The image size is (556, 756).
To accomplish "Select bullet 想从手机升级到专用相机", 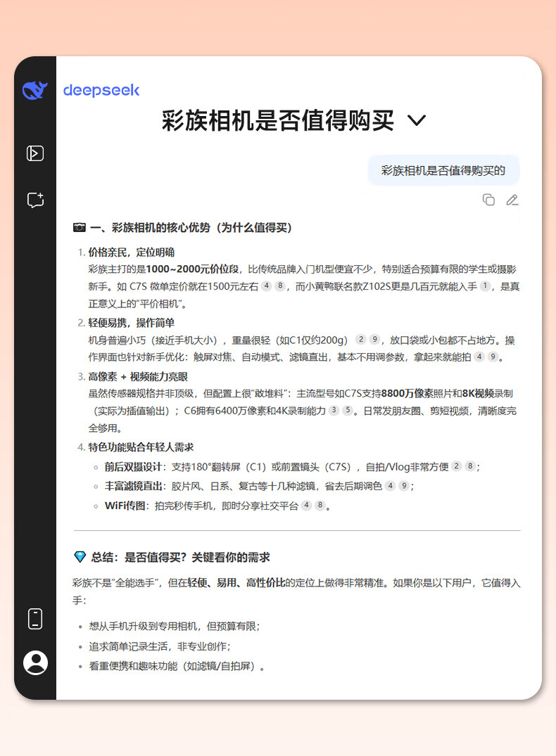I will (175, 627).
